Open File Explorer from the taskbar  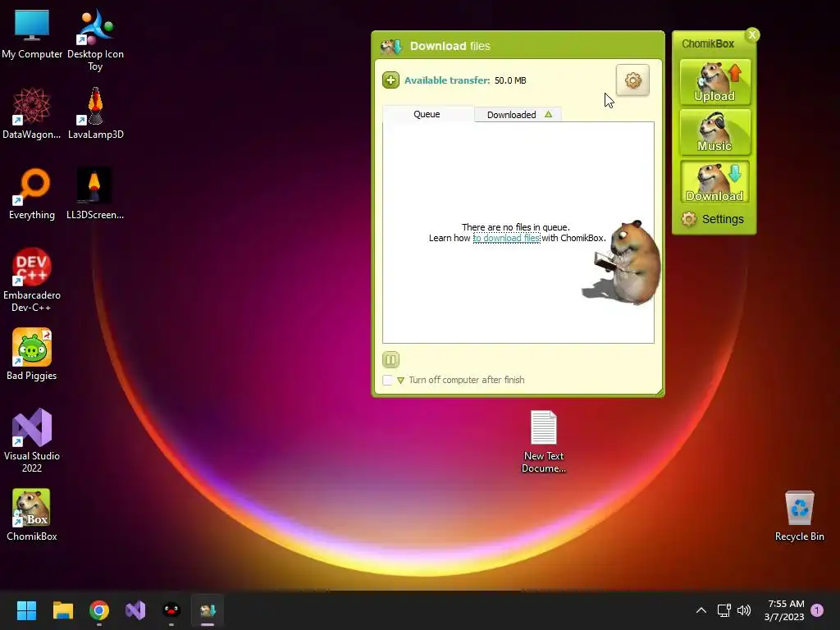pyautogui.click(x=62, y=610)
